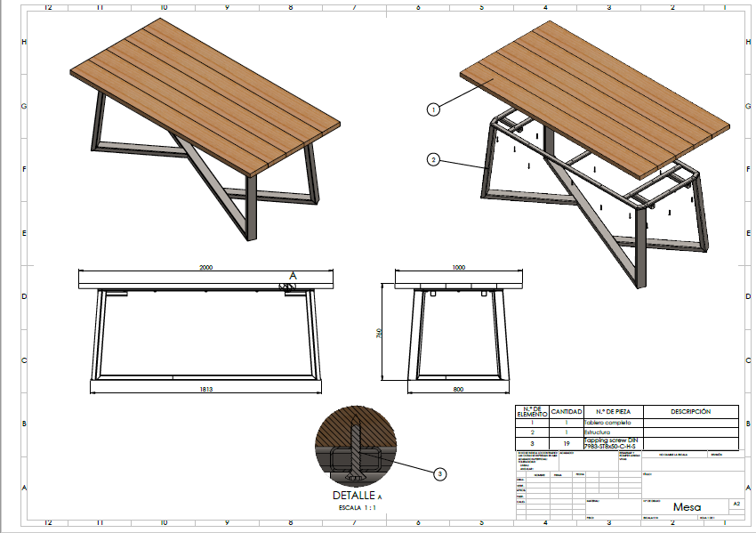Click the 2000 width dimension
This screenshot has height=533, width=756.
(205, 269)
